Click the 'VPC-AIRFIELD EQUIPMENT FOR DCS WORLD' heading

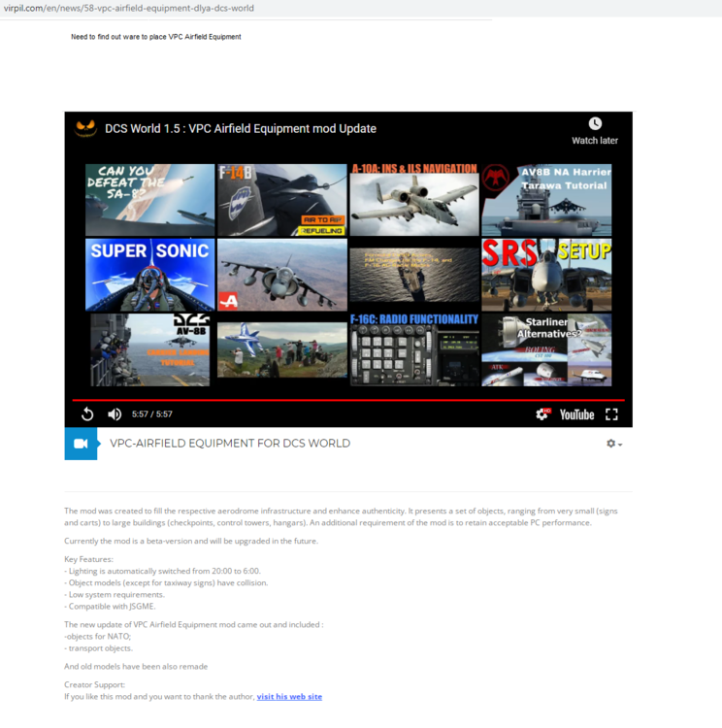pos(230,444)
